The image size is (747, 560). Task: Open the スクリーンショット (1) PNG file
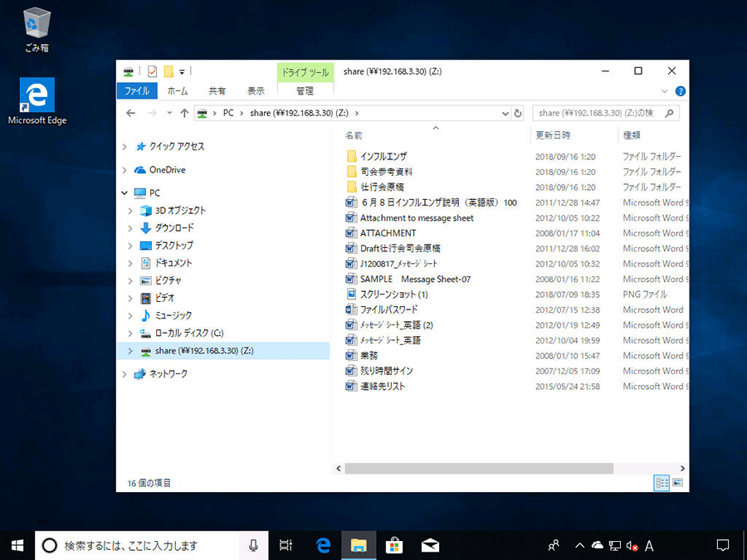(x=393, y=295)
